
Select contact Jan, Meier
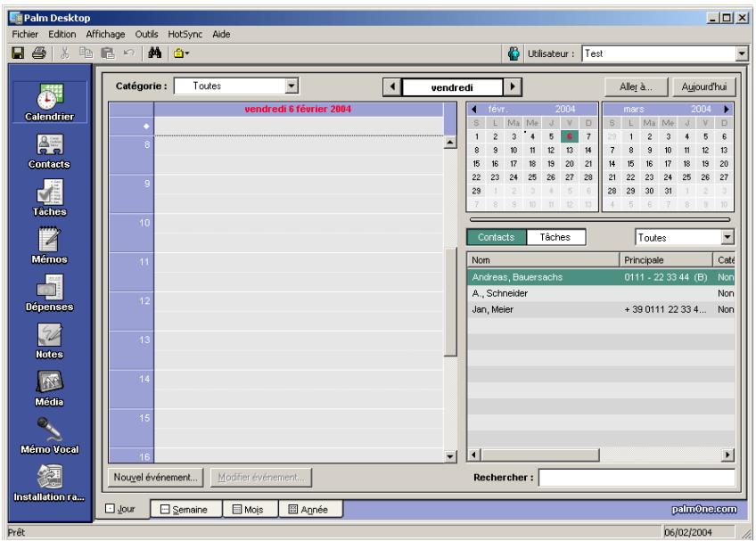click(x=601, y=309)
